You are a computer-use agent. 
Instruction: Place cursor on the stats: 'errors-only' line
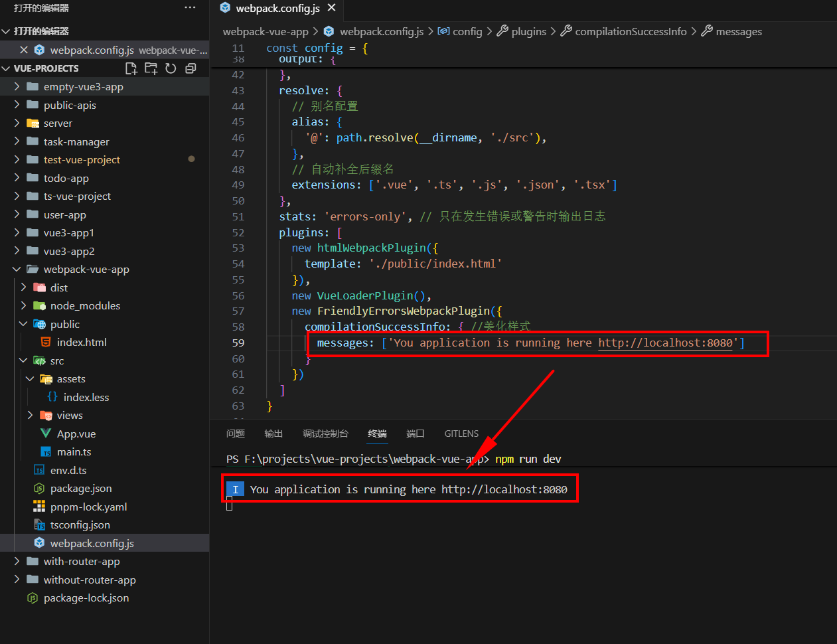(443, 216)
